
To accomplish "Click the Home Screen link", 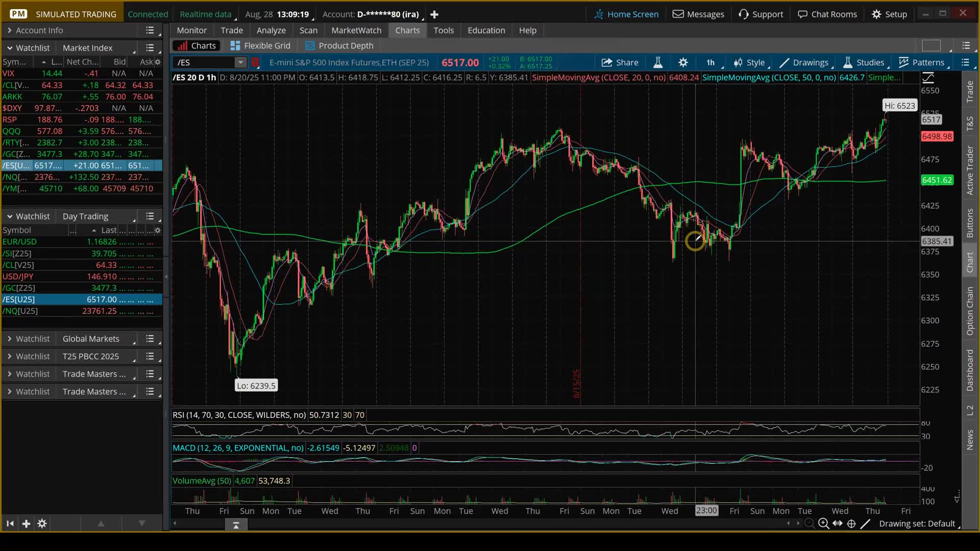I will [626, 14].
